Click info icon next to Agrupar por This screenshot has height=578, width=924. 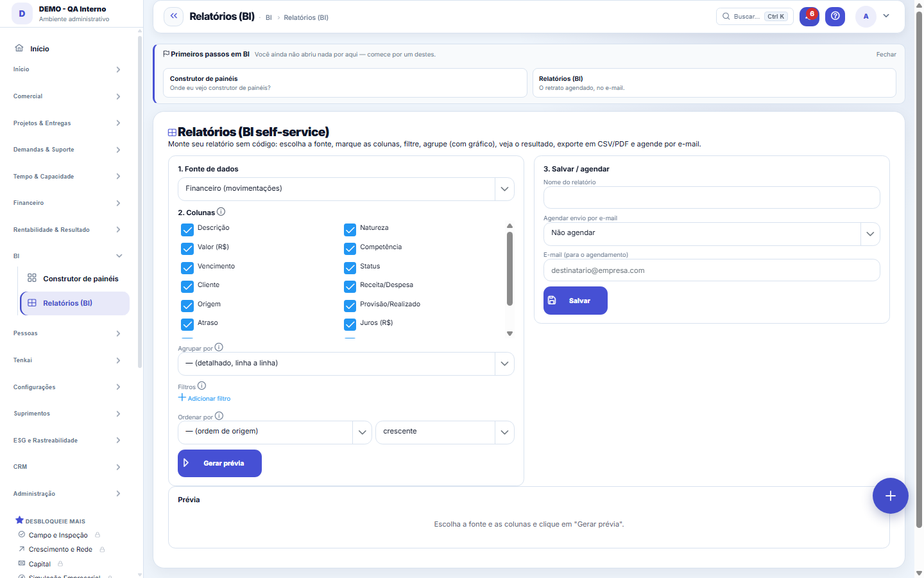click(219, 347)
